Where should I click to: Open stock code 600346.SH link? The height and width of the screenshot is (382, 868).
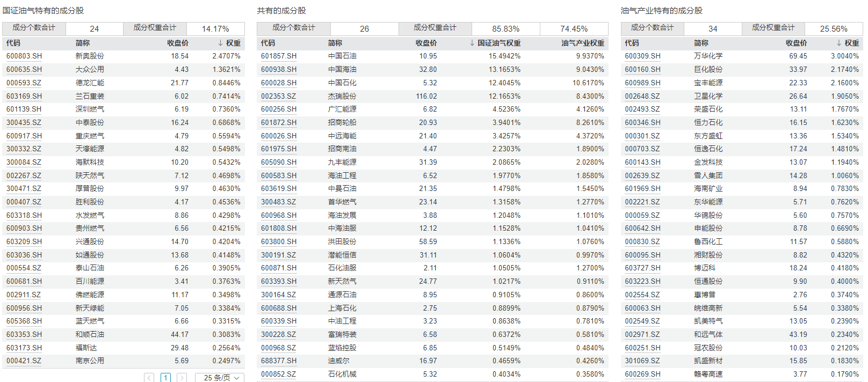[x=643, y=122]
